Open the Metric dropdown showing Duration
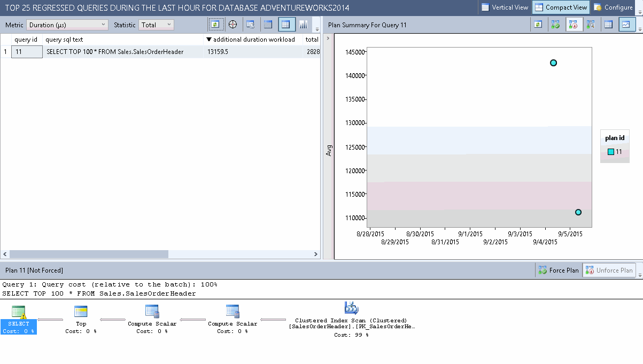The width and height of the screenshot is (643, 364). point(67,24)
